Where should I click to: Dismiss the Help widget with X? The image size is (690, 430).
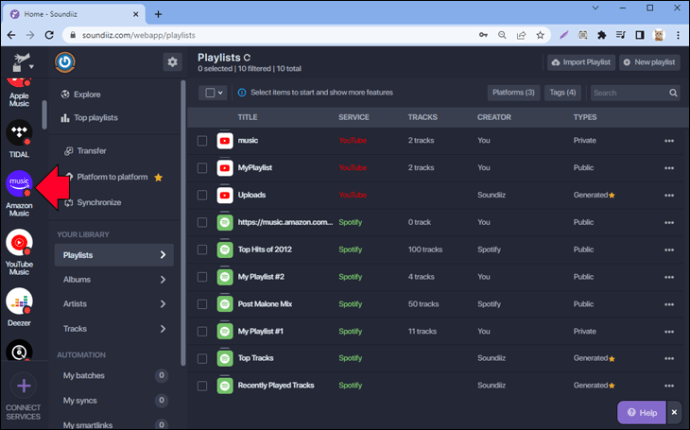click(674, 413)
